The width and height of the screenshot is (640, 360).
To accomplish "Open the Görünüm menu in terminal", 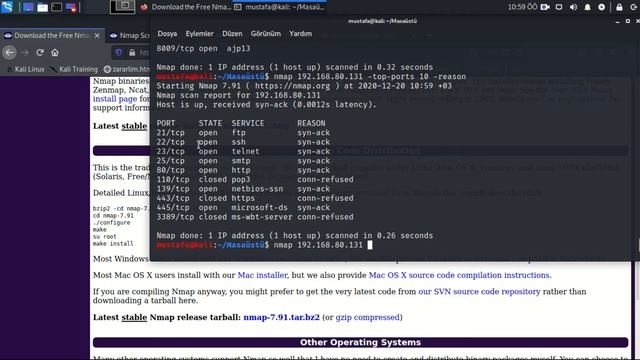I will click(265, 33).
